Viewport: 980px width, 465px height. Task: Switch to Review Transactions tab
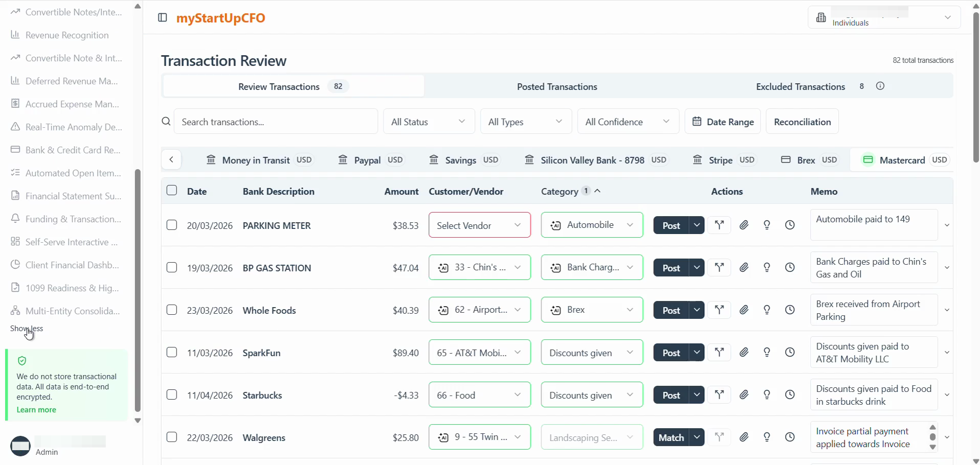click(294, 86)
